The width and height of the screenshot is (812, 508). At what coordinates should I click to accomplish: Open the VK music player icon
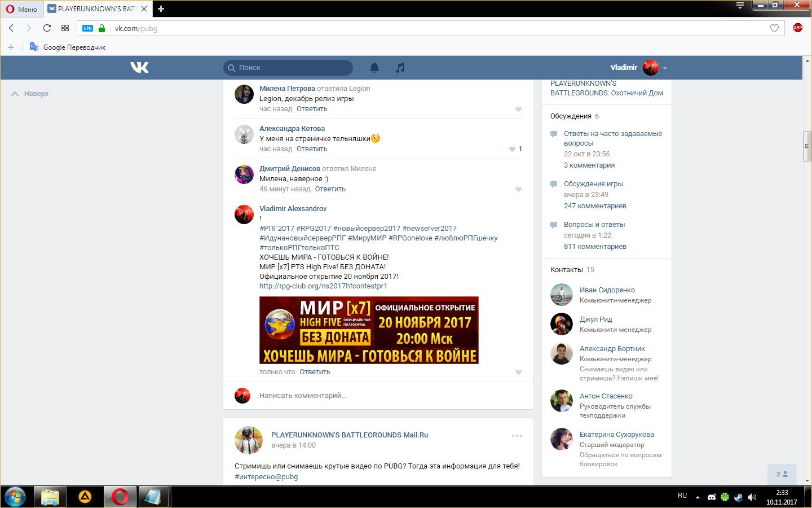click(x=400, y=68)
